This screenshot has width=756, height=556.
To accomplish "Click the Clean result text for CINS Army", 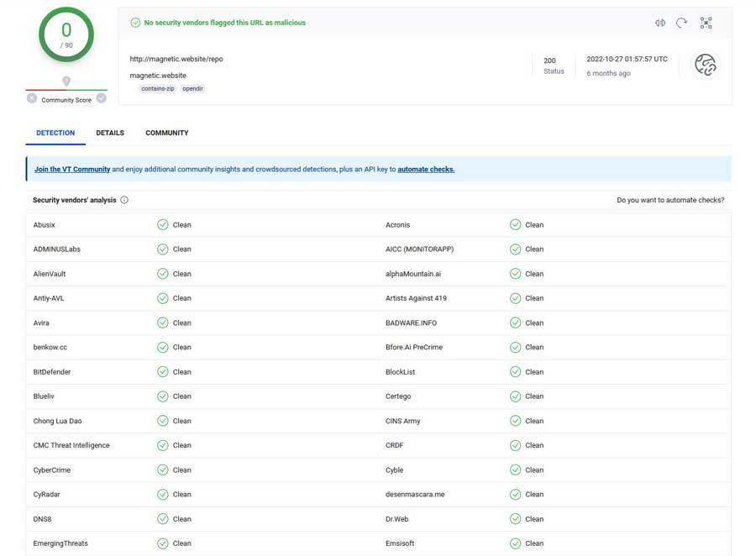I will [x=534, y=421].
